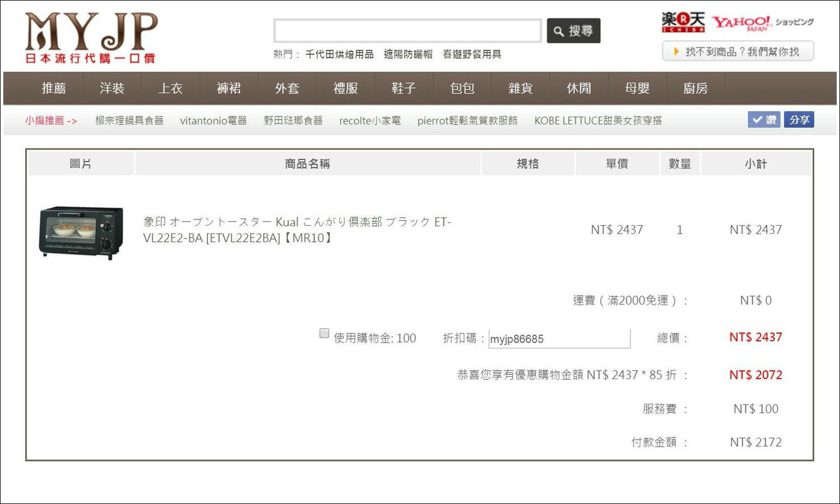This screenshot has height=504, width=840.
Task: Open the Rakuten Ichiba logo link
Action: 683,22
